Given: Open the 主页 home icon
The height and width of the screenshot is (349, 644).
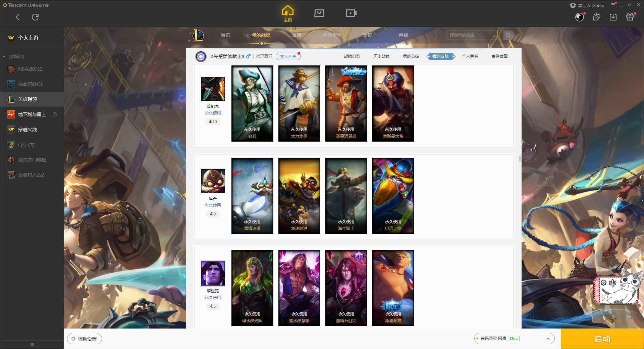Looking at the screenshot, I should (x=288, y=14).
